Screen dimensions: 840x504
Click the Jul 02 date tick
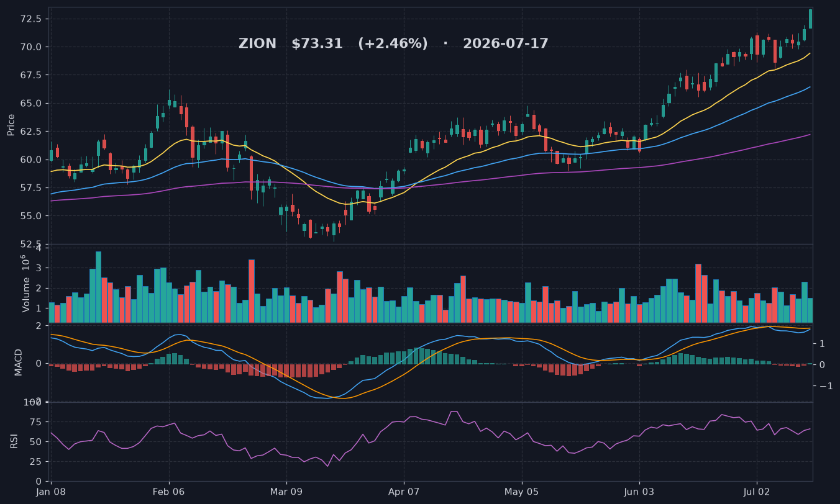(756, 491)
